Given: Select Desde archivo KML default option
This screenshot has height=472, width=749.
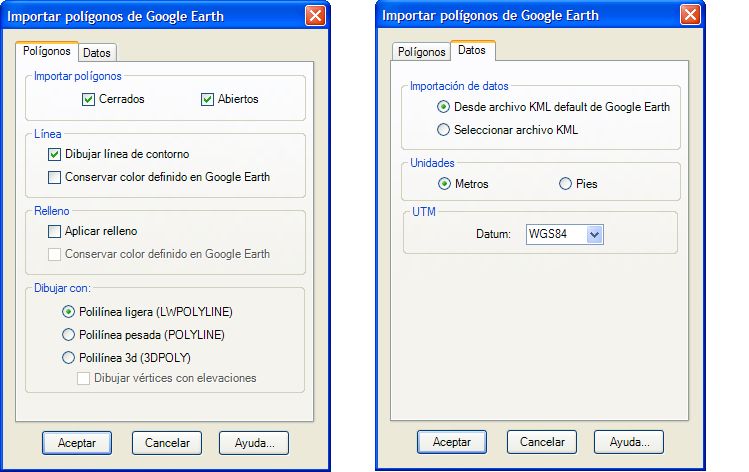Looking at the screenshot, I should [443, 107].
